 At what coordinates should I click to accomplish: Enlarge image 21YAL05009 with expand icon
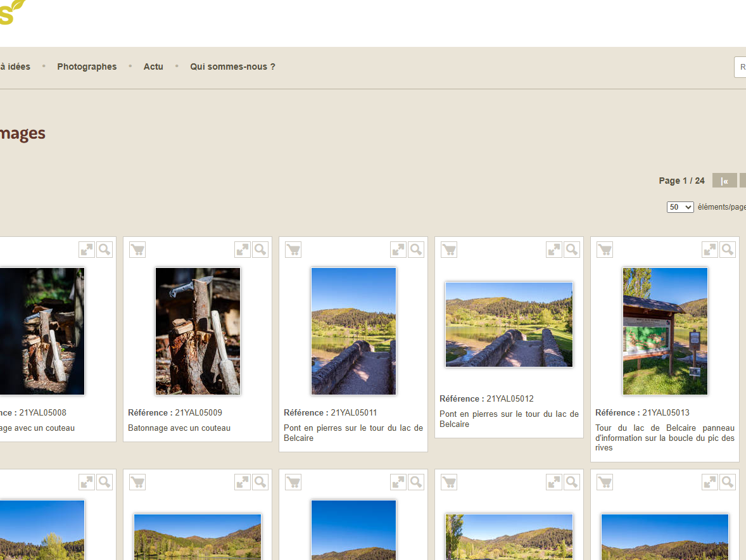click(x=243, y=250)
